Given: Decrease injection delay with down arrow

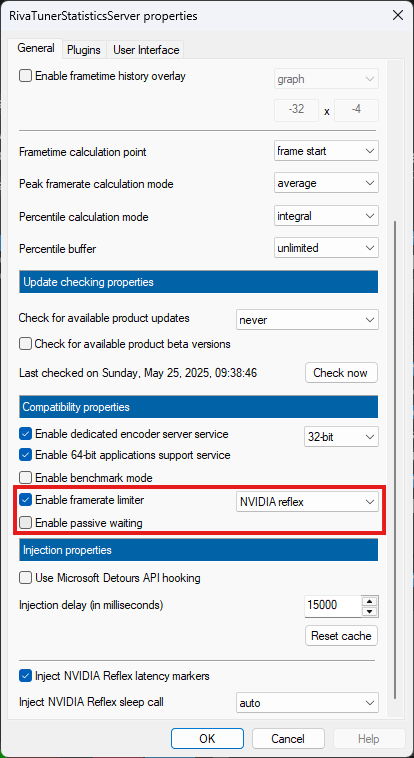Looking at the screenshot, I should [x=370, y=612].
